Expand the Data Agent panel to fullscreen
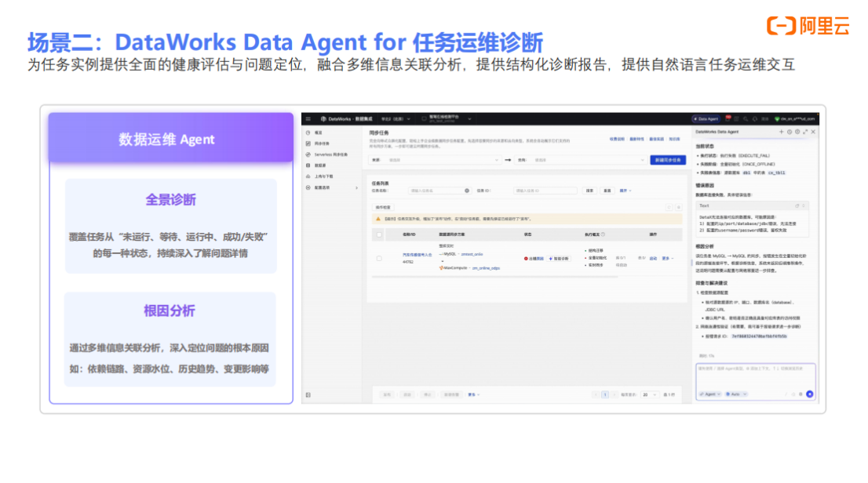 [805, 133]
